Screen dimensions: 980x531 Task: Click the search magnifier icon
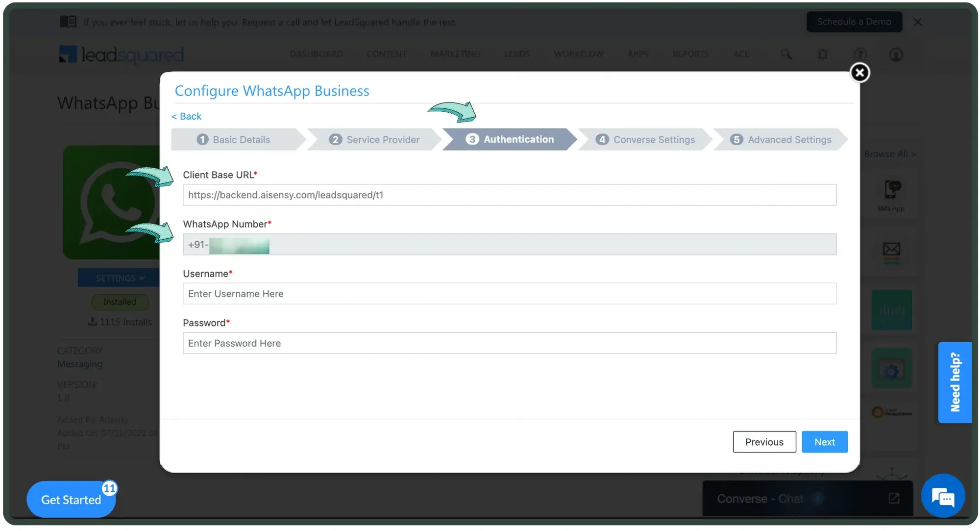[786, 54]
